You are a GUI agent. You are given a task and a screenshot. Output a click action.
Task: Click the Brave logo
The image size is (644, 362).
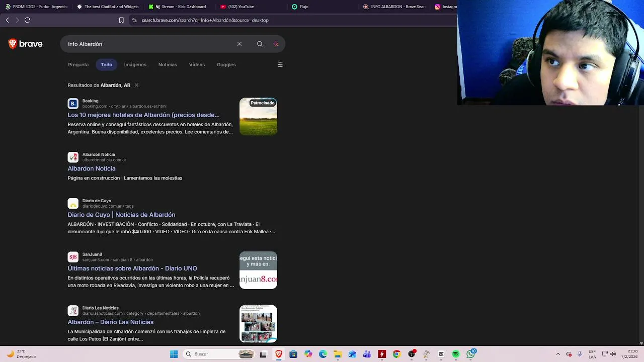[x=25, y=44]
